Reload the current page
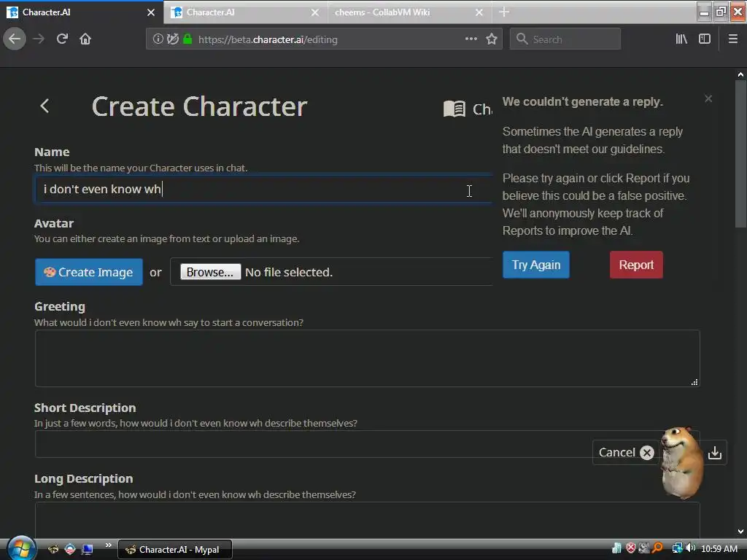This screenshot has width=747, height=560. [62, 39]
